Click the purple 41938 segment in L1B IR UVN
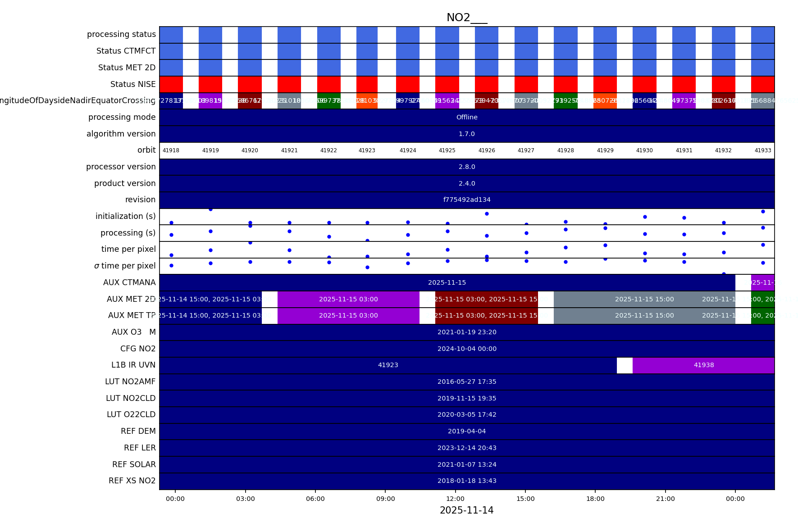The width and height of the screenshot is (798, 532). point(703,365)
